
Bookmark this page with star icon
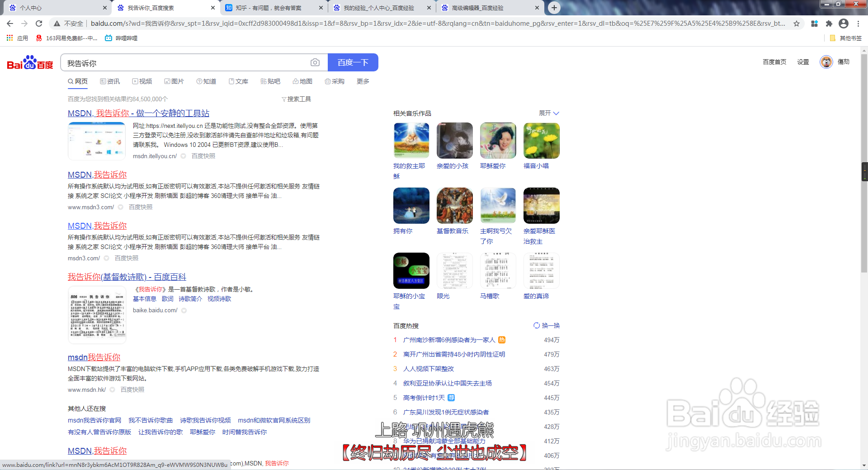click(797, 23)
